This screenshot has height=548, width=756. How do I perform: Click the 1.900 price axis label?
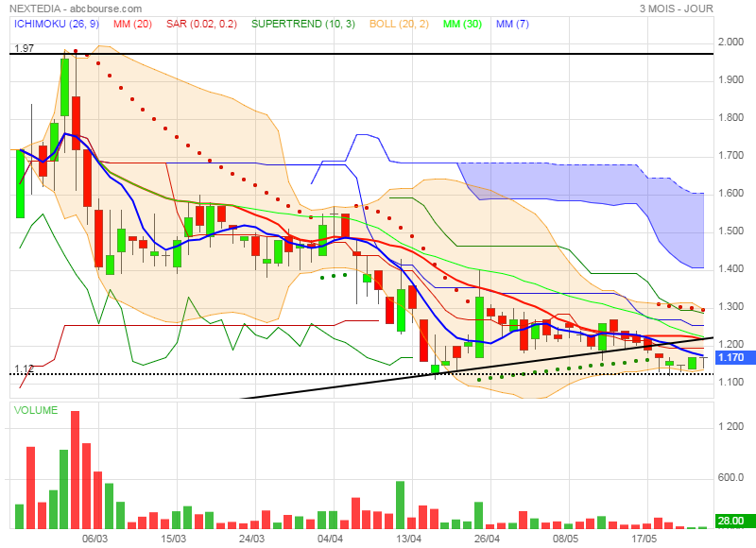(730, 80)
